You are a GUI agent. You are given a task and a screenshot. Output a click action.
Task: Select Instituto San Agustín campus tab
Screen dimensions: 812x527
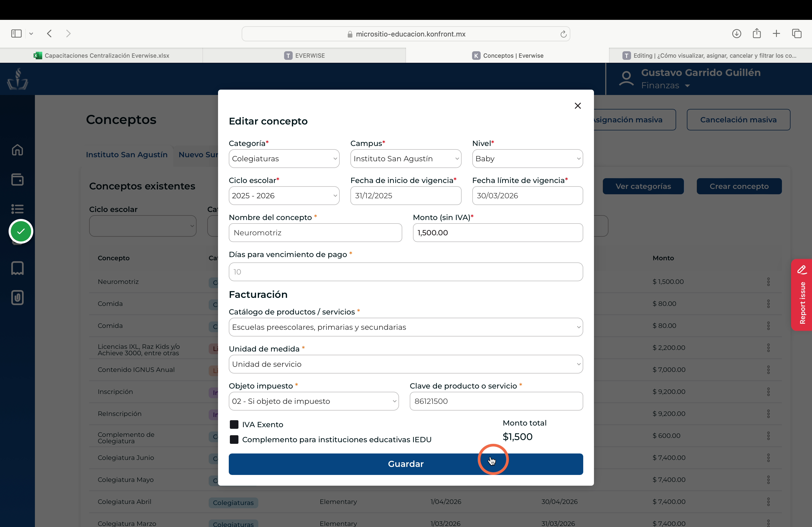(x=126, y=155)
